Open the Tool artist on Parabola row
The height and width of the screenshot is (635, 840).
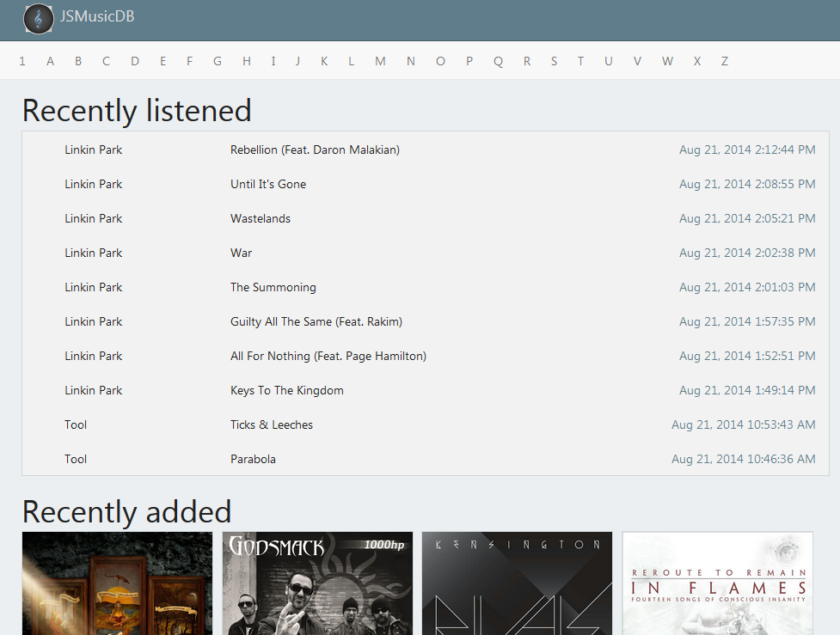click(76, 459)
